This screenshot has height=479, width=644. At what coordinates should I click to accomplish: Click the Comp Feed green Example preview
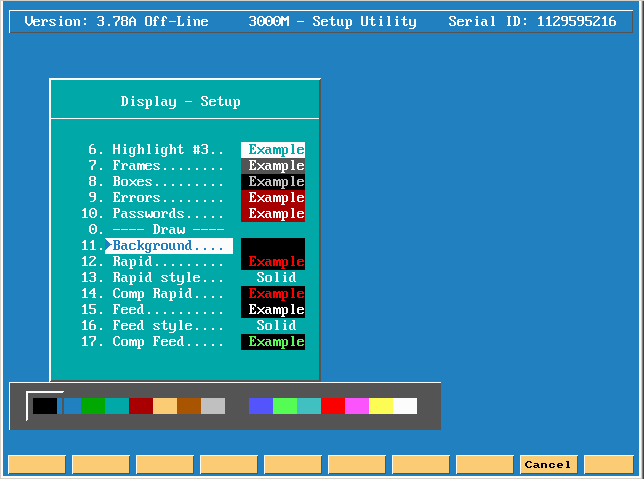(273, 342)
